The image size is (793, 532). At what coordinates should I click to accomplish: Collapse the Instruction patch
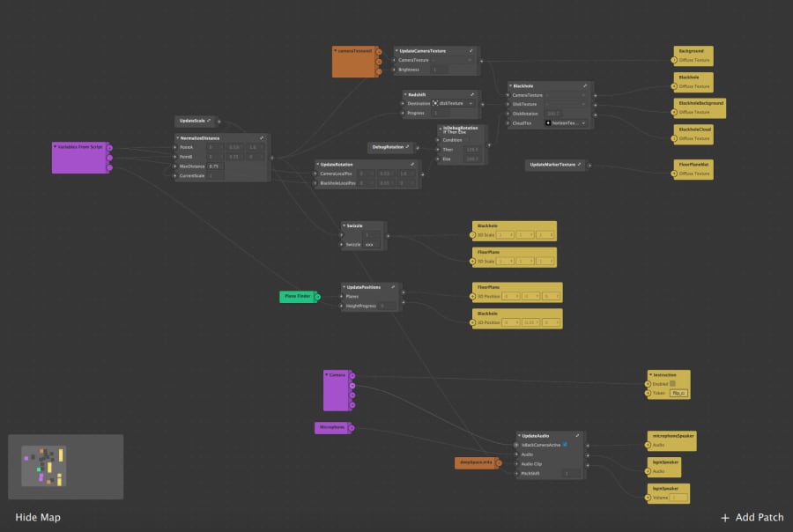pos(650,374)
